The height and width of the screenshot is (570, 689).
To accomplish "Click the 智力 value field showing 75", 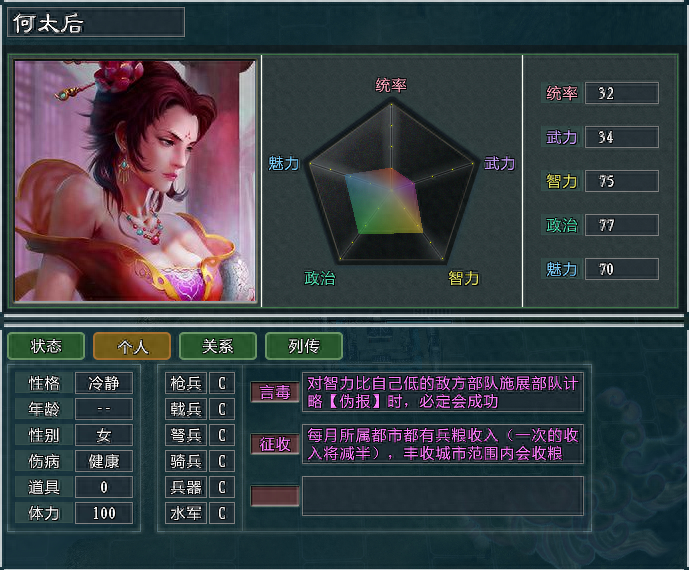I will click(x=622, y=181).
